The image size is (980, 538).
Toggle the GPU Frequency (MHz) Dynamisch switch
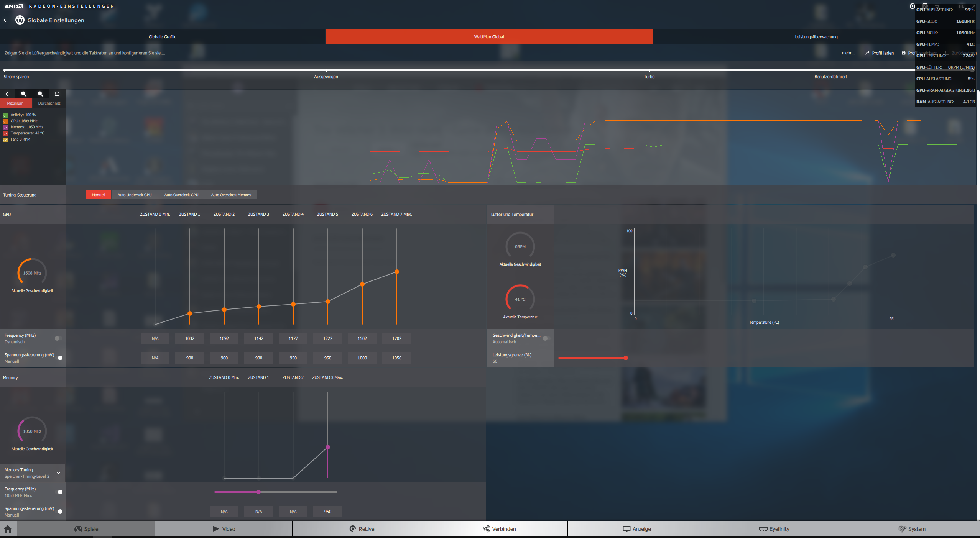click(x=58, y=338)
